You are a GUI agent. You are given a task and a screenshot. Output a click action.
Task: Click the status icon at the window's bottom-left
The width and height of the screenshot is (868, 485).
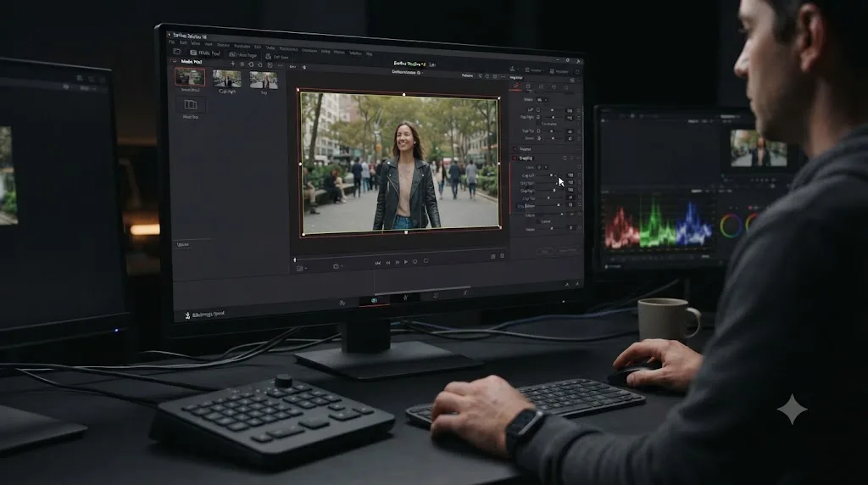(187, 315)
